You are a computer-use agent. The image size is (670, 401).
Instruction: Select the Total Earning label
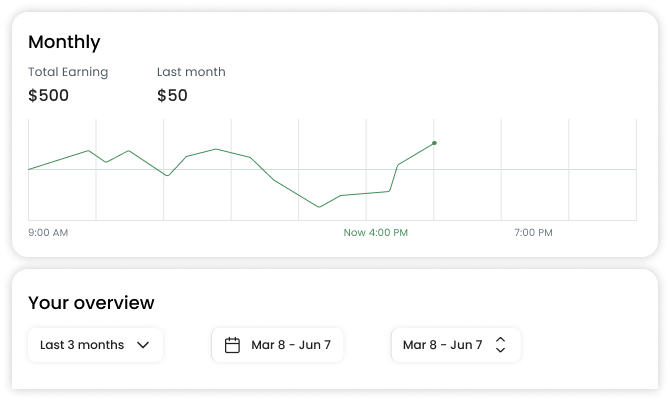coord(68,72)
